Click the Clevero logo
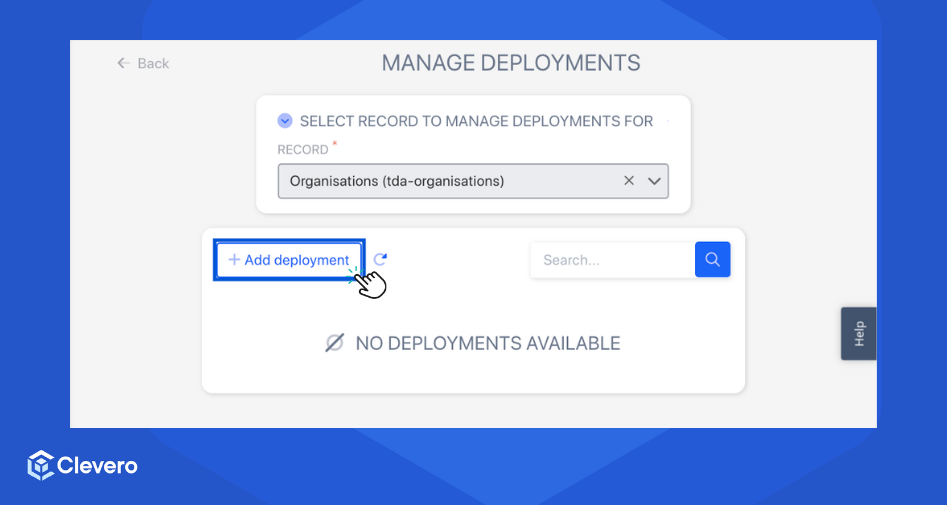947x508 pixels. (83, 465)
